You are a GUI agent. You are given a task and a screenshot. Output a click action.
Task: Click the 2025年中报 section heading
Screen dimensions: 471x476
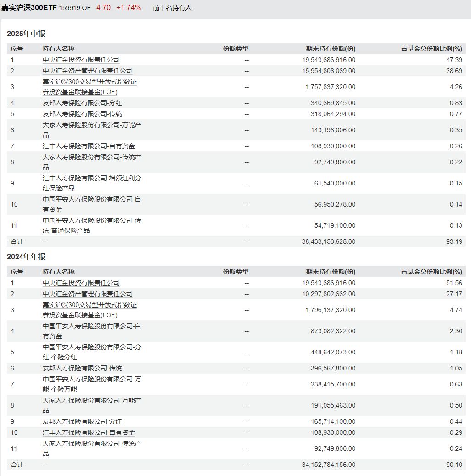26,34
